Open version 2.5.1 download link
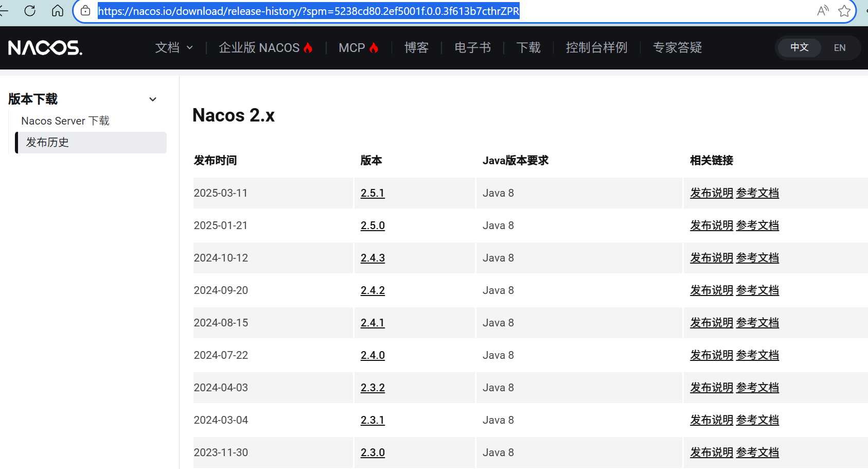This screenshot has height=469, width=868. pyautogui.click(x=373, y=193)
